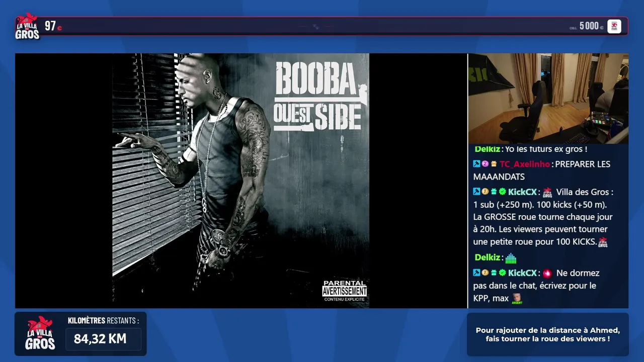The height and width of the screenshot is (362, 644).
Task: Select message text 'Yo les futurs ex gros !'
Action: click(546, 149)
